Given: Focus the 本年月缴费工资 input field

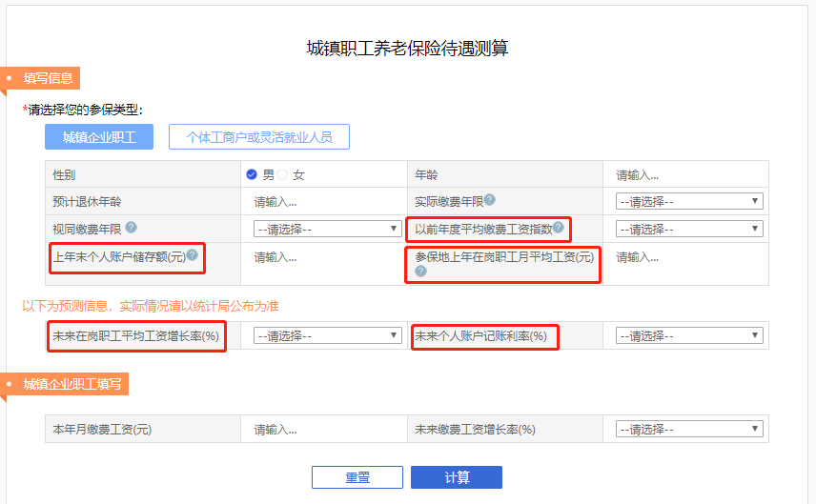Looking at the screenshot, I should click(x=324, y=430).
